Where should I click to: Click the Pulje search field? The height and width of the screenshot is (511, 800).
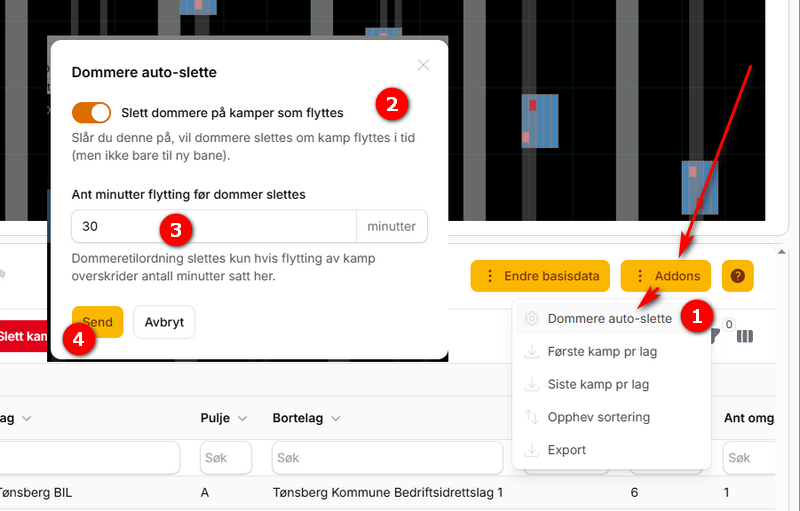click(x=226, y=458)
